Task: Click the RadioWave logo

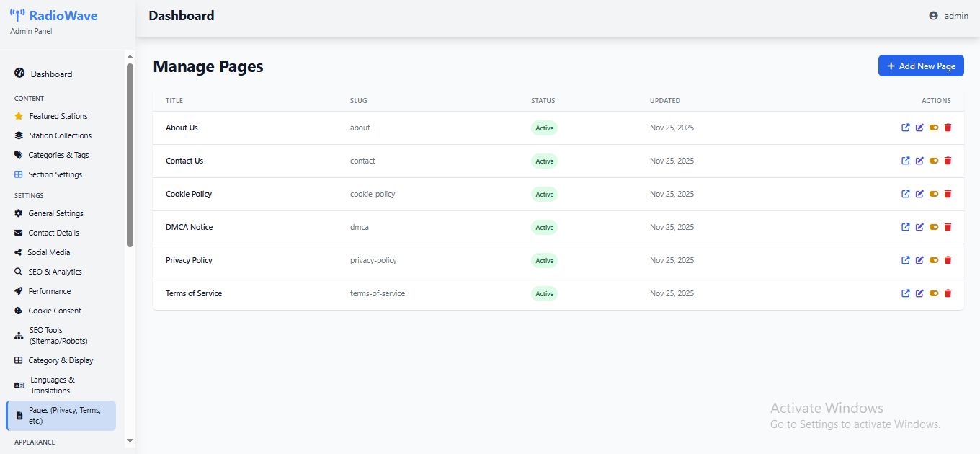Action: [54, 16]
